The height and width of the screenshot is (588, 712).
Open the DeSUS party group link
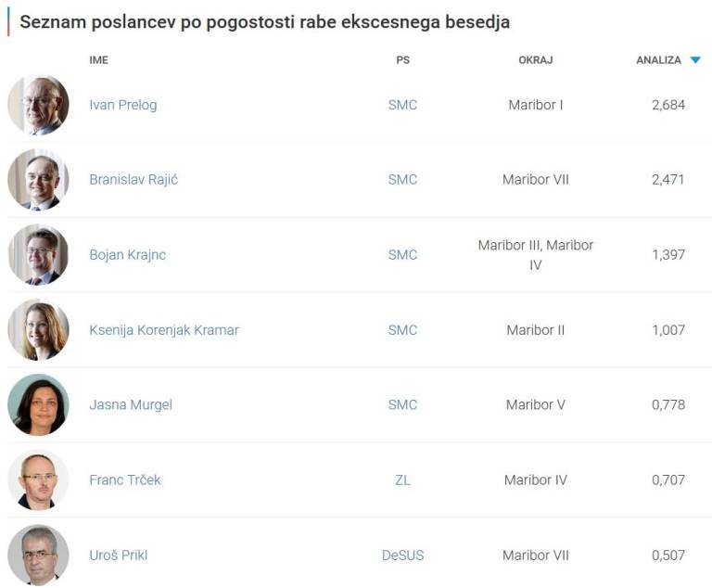(402, 556)
